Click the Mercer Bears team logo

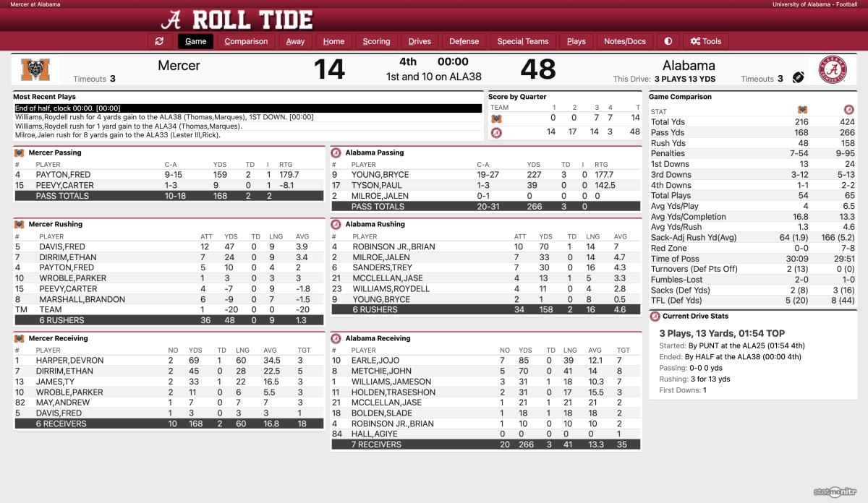click(x=34, y=69)
